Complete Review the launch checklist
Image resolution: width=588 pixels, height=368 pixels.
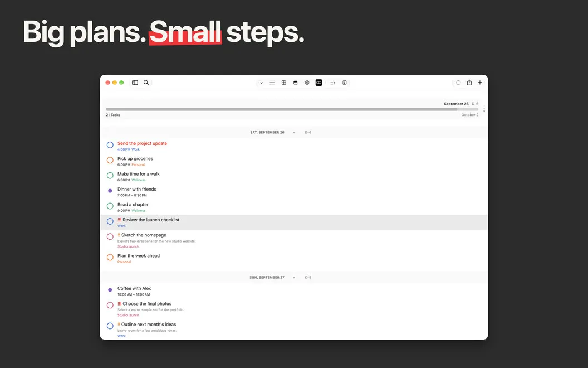coord(110,221)
